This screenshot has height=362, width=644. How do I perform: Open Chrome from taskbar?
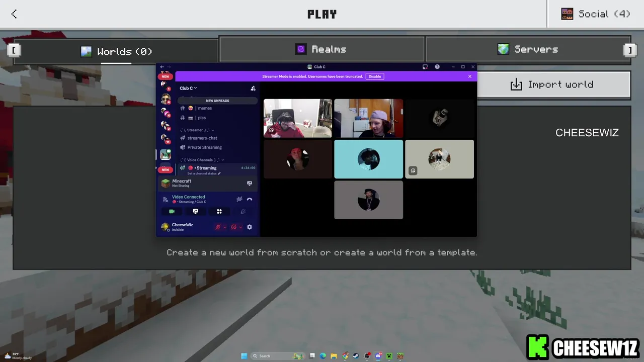[x=345, y=356]
